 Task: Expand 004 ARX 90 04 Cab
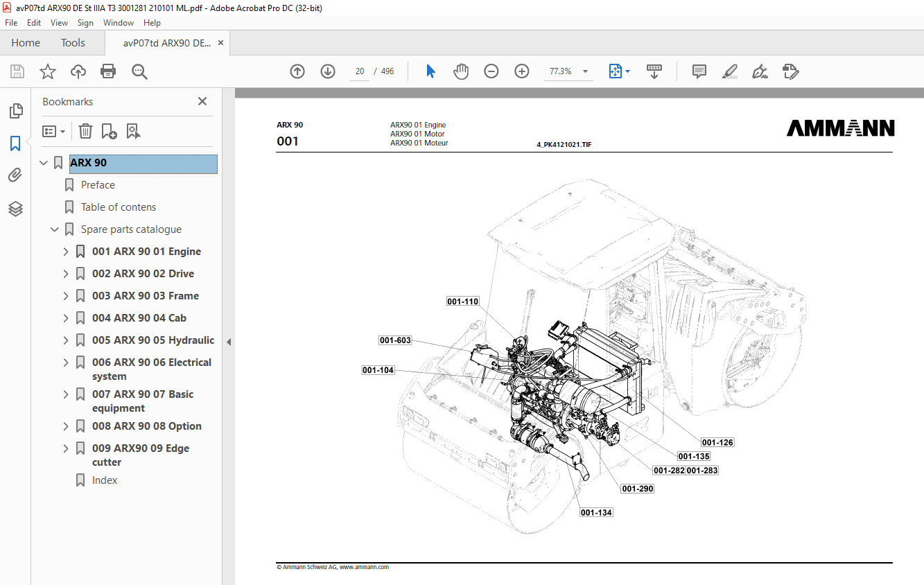[x=66, y=318]
